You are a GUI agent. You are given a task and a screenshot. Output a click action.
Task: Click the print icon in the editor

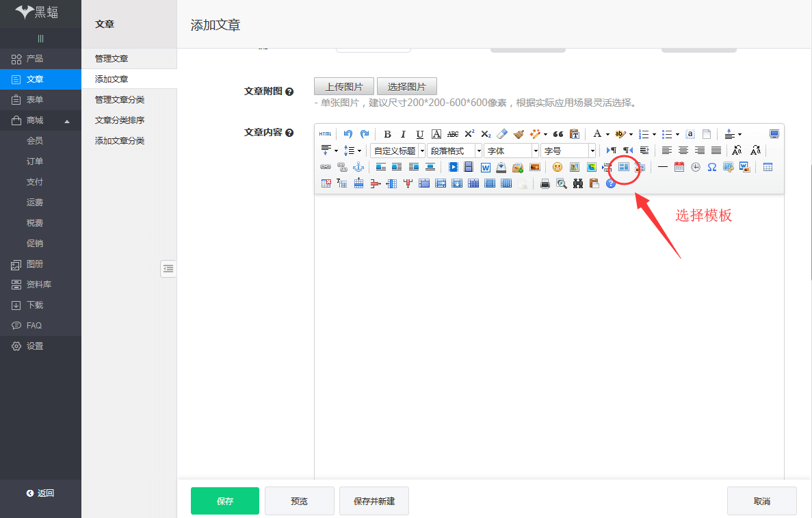(545, 183)
